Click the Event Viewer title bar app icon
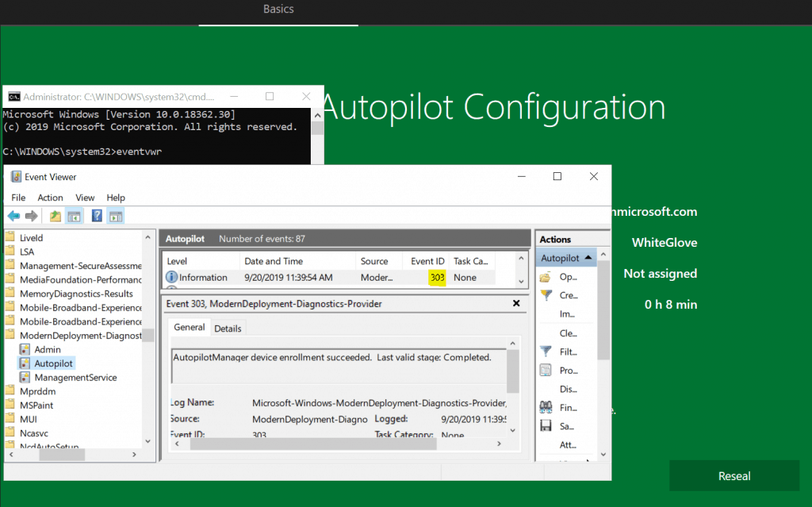The width and height of the screenshot is (812, 507). (x=16, y=177)
